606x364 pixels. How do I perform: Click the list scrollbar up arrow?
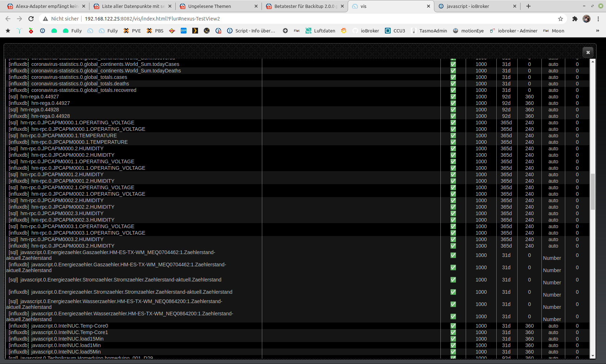(592, 62)
